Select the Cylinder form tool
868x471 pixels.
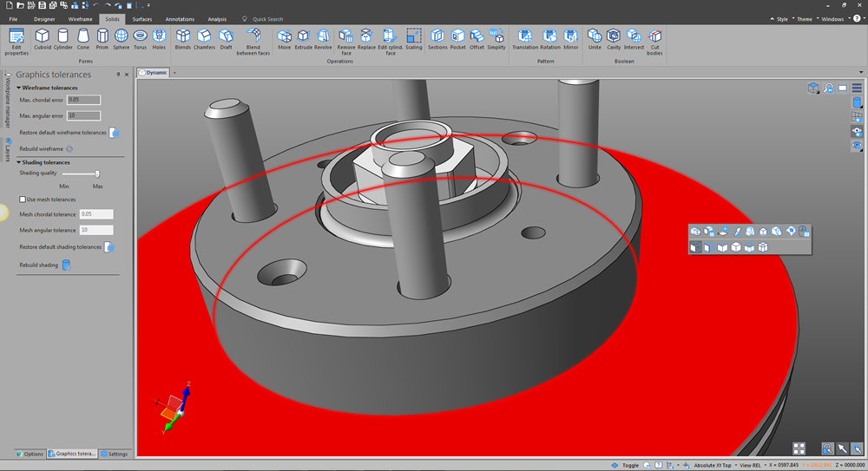coord(63,39)
